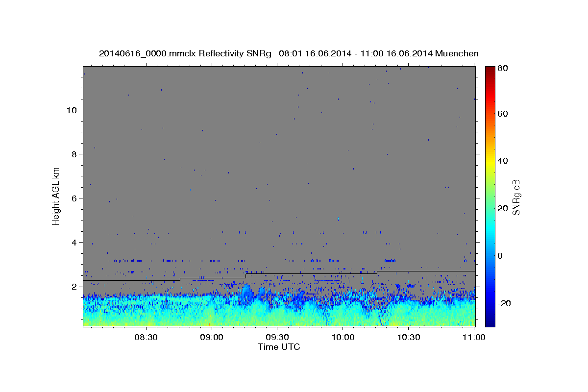Click the 10:00 time tick label

pyautogui.click(x=343, y=337)
